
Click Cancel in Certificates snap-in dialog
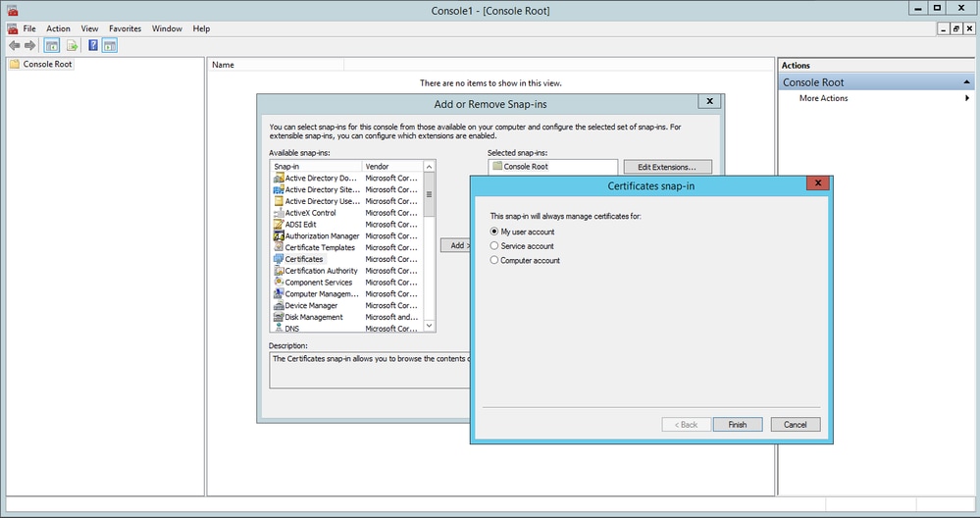tap(796, 424)
